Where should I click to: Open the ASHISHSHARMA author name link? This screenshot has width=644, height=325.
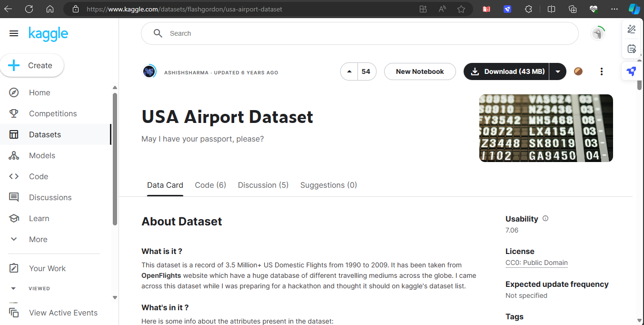point(186,73)
